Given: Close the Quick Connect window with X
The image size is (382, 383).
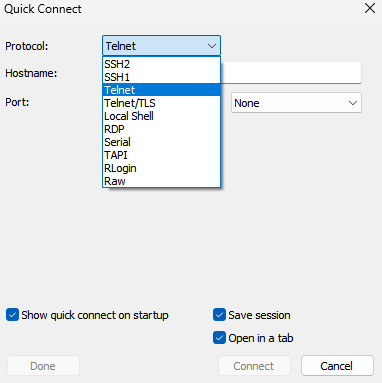Looking at the screenshot, I should click(370, 8).
